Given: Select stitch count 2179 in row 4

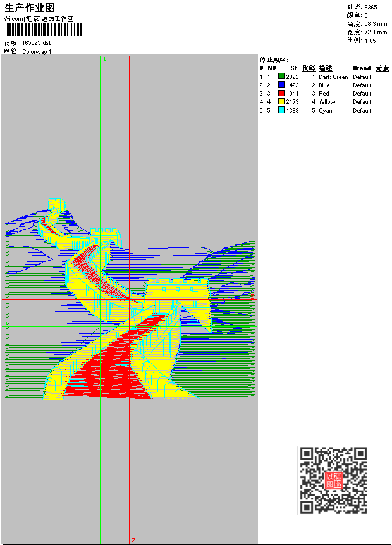Looking at the screenshot, I should (292, 102).
